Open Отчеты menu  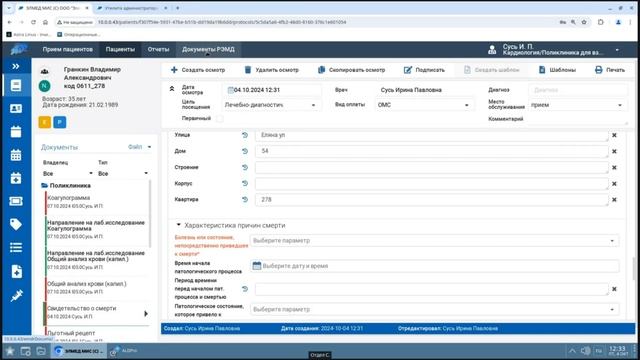(158, 49)
